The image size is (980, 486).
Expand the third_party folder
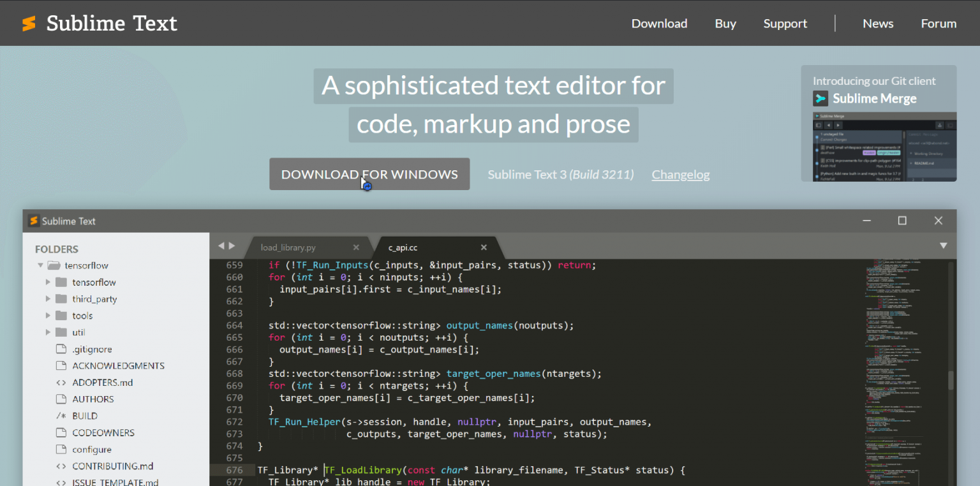(x=48, y=298)
